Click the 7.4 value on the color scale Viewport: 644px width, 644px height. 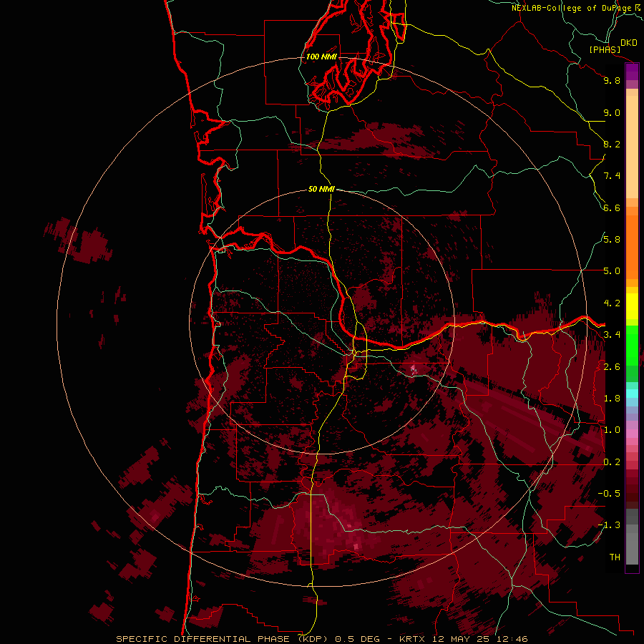tap(612, 176)
